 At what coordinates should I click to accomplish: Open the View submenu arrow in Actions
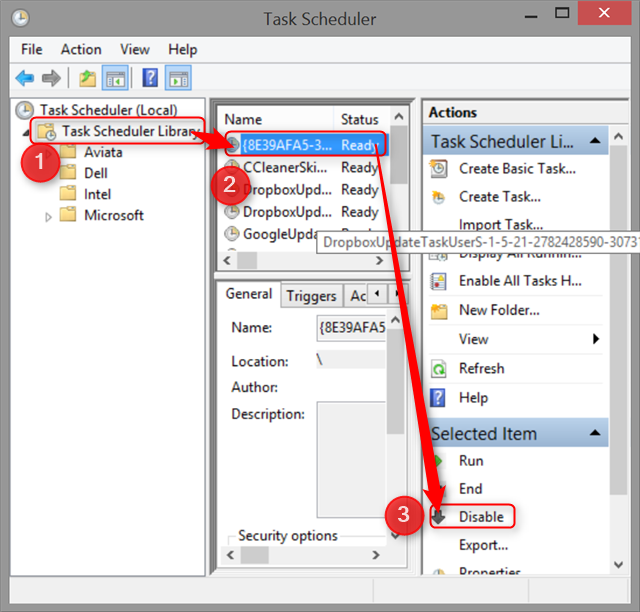click(596, 339)
